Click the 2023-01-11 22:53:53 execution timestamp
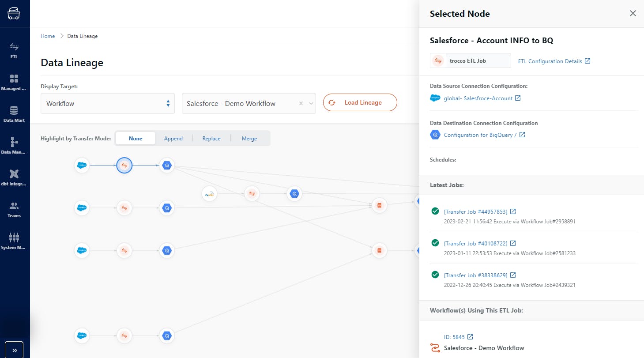Viewport: 644px width, 358px height. point(468,253)
